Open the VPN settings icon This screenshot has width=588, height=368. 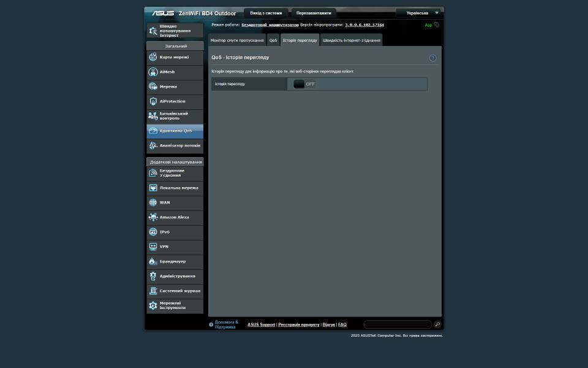pyautogui.click(x=153, y=247)
